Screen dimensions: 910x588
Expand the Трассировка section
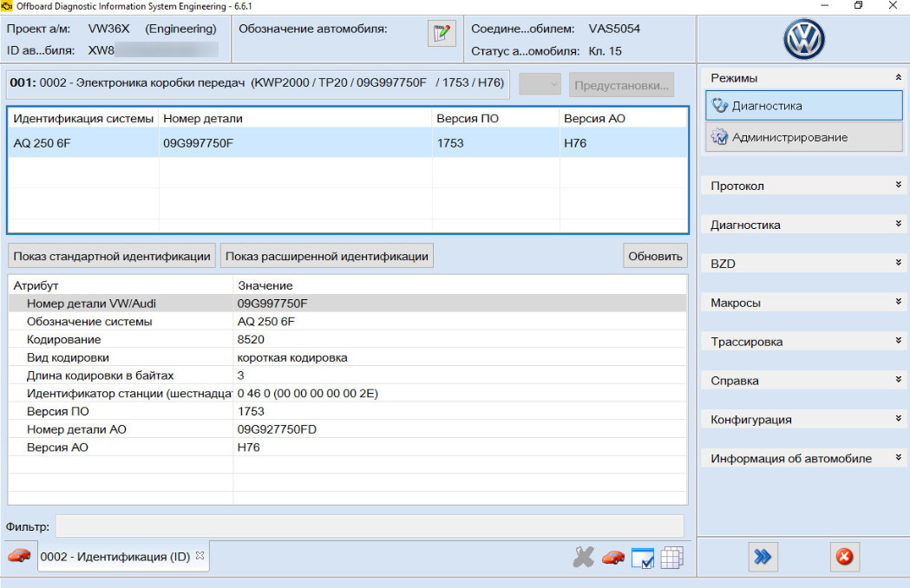pyautogui.click(x=898, y=341)
